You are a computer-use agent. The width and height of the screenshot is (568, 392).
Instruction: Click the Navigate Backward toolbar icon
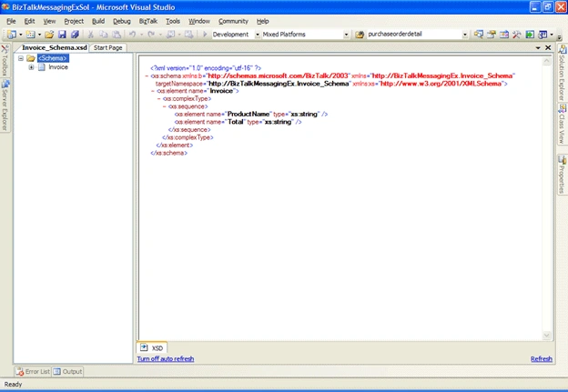click(x=170, y=35)
